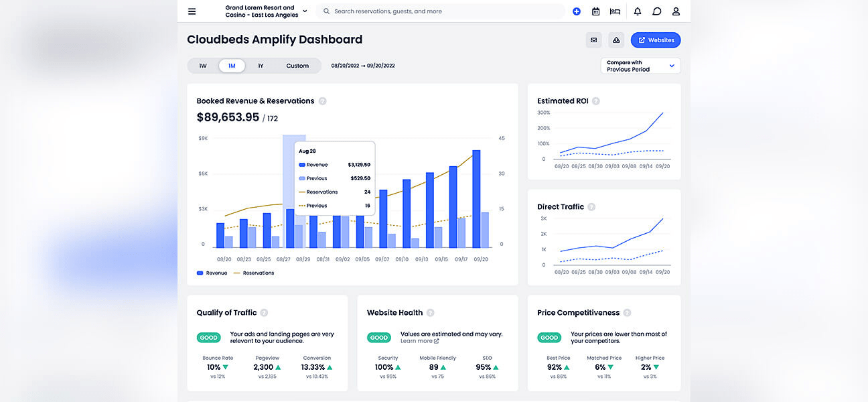868x402 pixels.
Task: Click the Websites button
Action: (x=656, y=40)
